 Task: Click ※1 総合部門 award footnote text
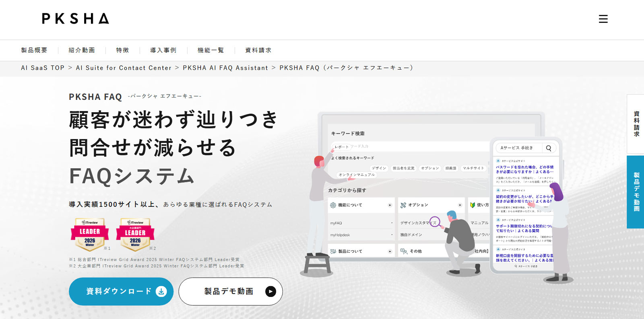pos(154,259)
